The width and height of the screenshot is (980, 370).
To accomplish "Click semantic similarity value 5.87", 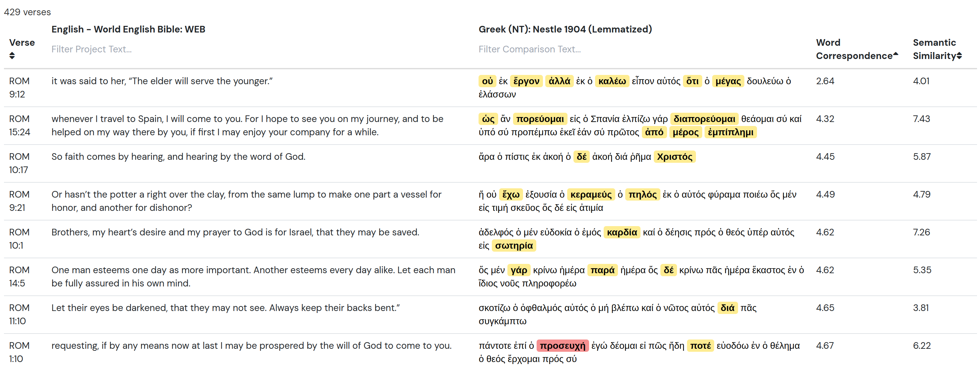I will click(x=922, y=157).
